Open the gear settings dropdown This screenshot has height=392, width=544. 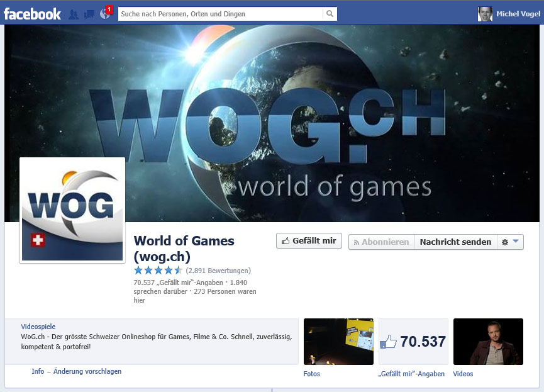pos(510,242)
